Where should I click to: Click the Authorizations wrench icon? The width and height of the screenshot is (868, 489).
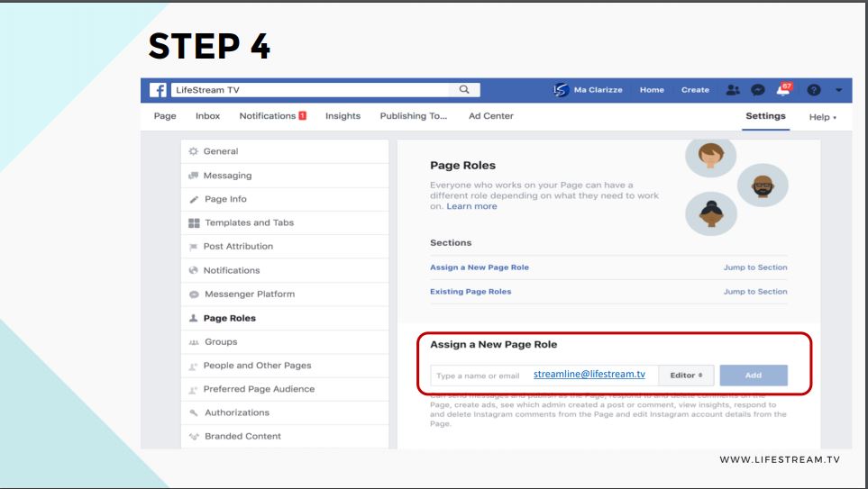coord(194,412)
